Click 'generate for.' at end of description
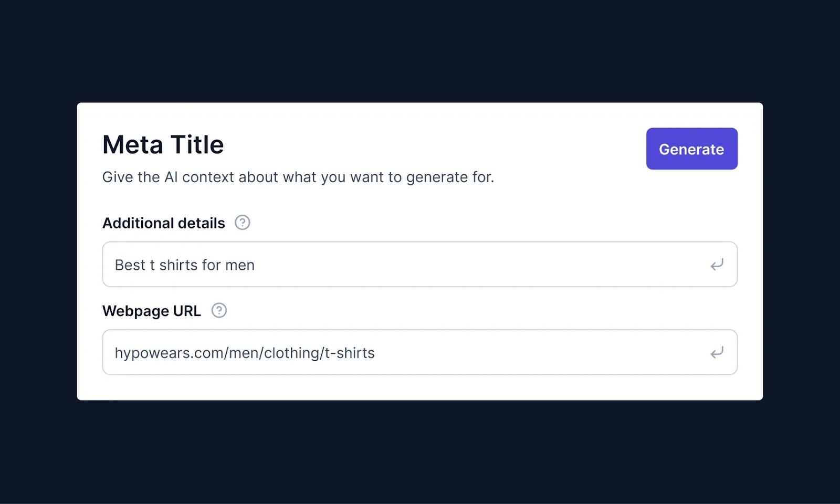Viewport: 840px width, 504px height. 450,177
